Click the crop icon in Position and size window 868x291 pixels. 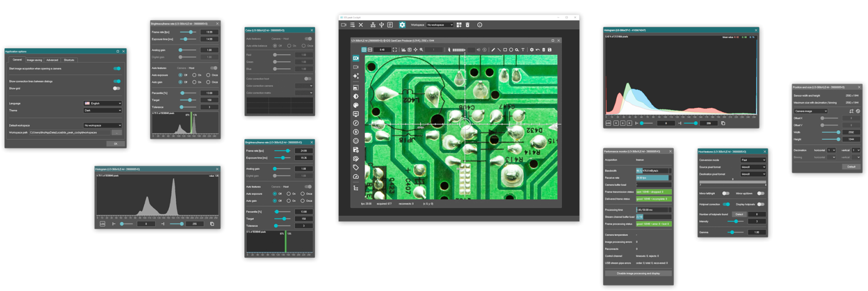pyautogui.click(x=851, y=111)
